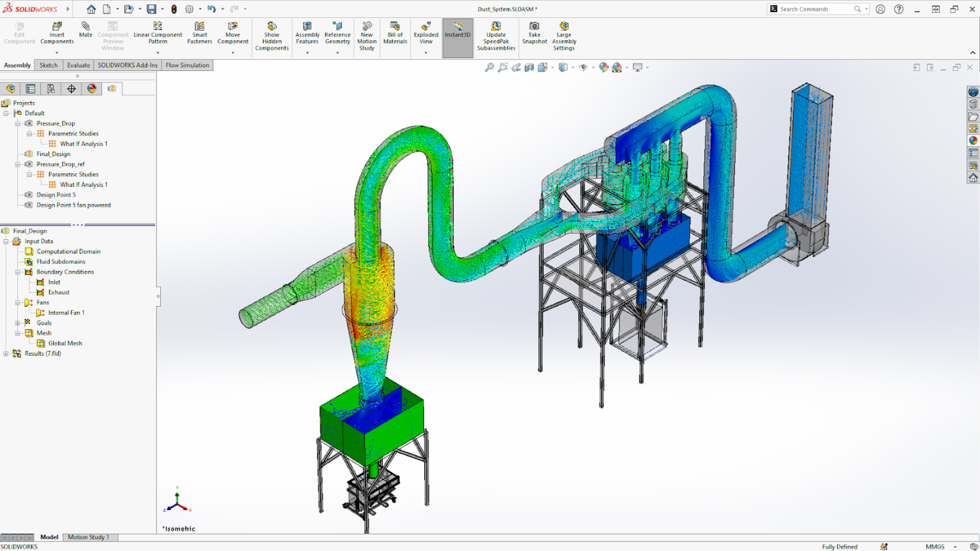Switch to the Flow Simulation tab
Screen dimensions: 980x551
[187, 64]
